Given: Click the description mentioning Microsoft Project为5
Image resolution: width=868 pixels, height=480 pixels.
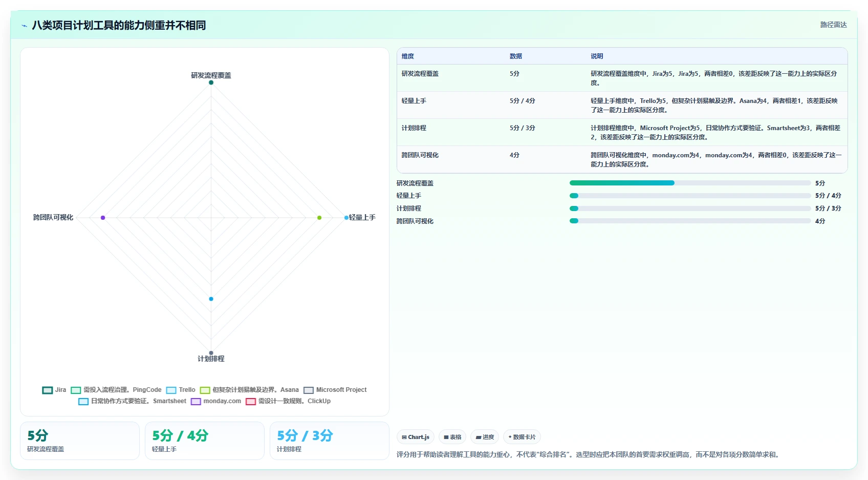Looking at the screenshot, I should pos(715,133).
